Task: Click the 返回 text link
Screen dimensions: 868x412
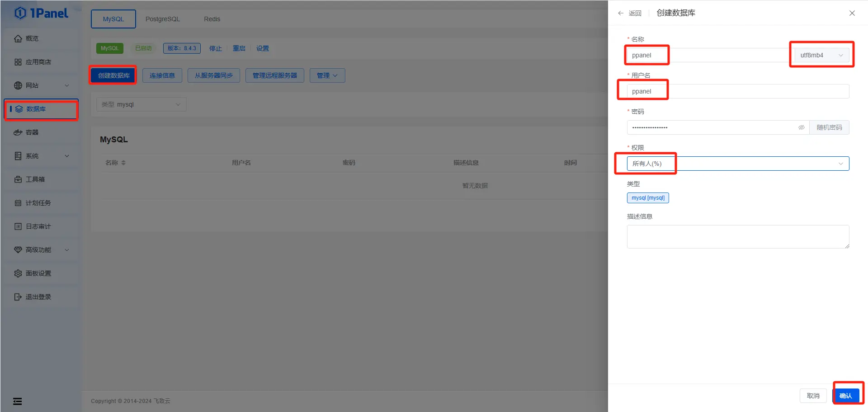Action: [635, 13]
